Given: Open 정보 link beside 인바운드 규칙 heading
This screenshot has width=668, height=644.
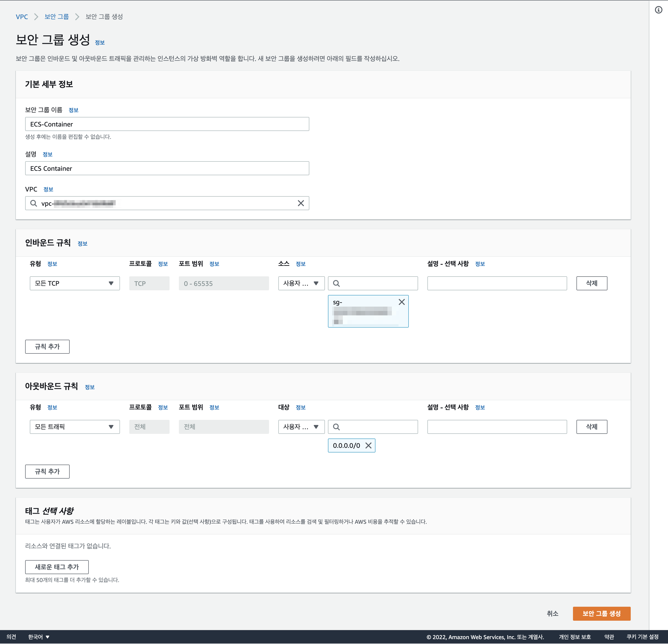Looking at the screenshot, I should click(82, 243).
